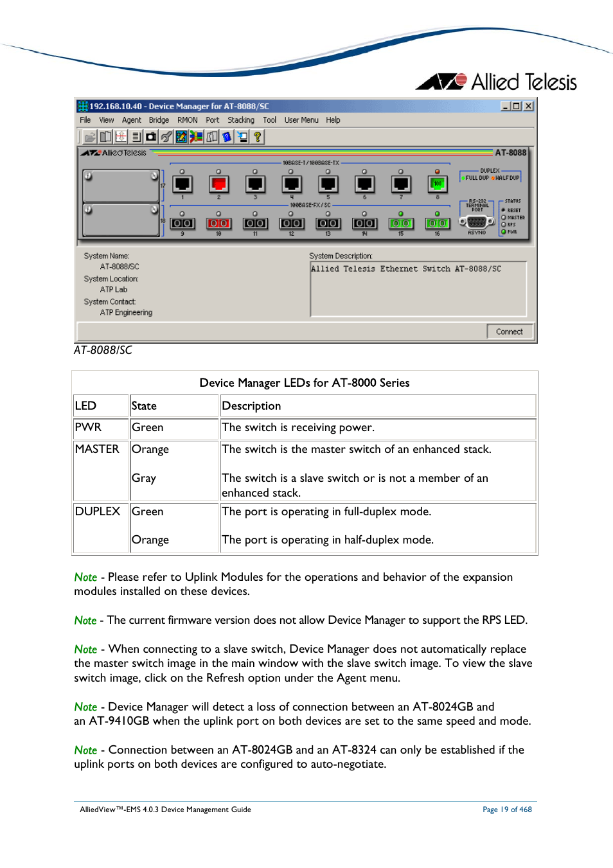This screenshot has height=868, width=613.
Task: Click the HALF DUP duplex legend LED
Action: [x=493, y=178]
